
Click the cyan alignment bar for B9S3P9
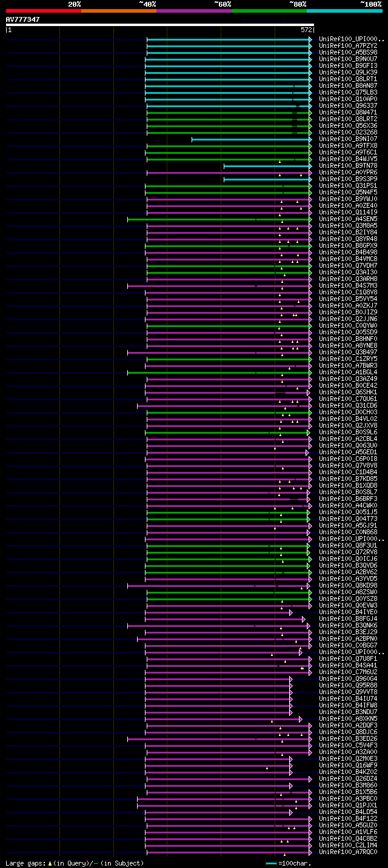(267, 179)
